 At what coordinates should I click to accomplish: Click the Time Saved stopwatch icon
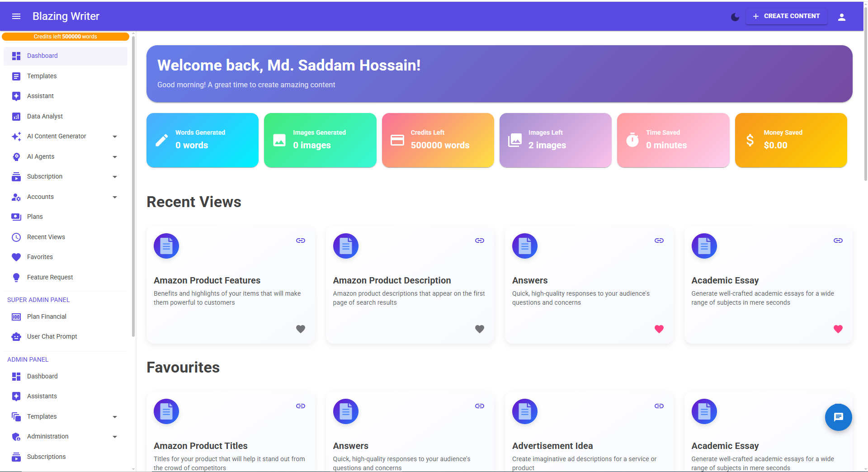tap(632, 140)
